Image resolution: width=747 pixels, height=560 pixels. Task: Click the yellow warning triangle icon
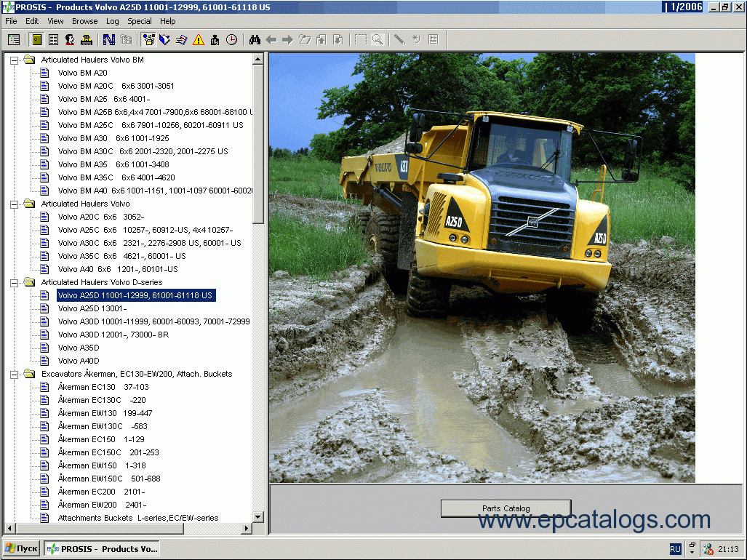[198, 39]
